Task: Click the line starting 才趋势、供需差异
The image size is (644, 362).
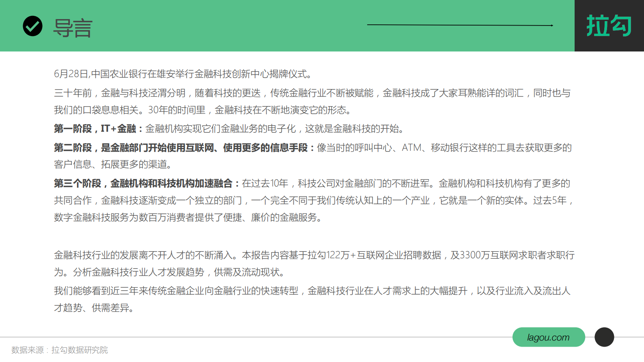Action: point(94,308)
